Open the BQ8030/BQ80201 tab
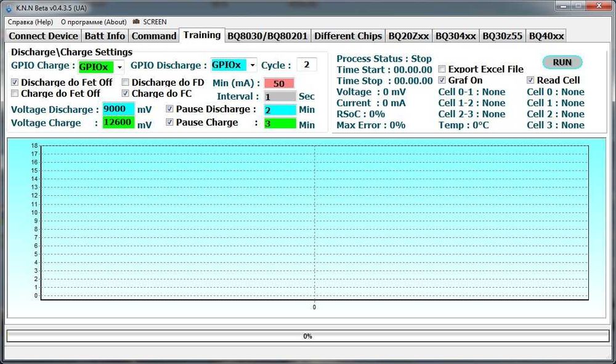 pyautogui.click(x=267, y=36)
